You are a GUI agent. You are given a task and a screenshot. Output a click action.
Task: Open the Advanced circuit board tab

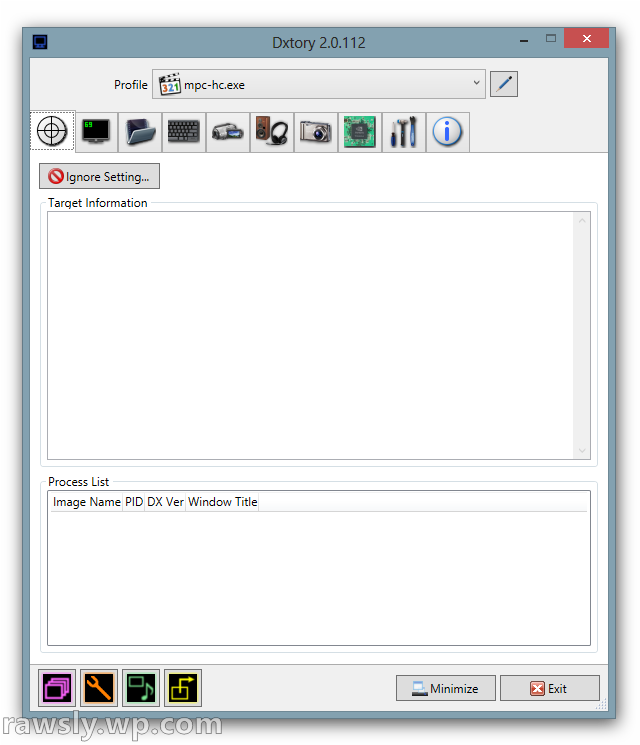click(x=359, y=132)
